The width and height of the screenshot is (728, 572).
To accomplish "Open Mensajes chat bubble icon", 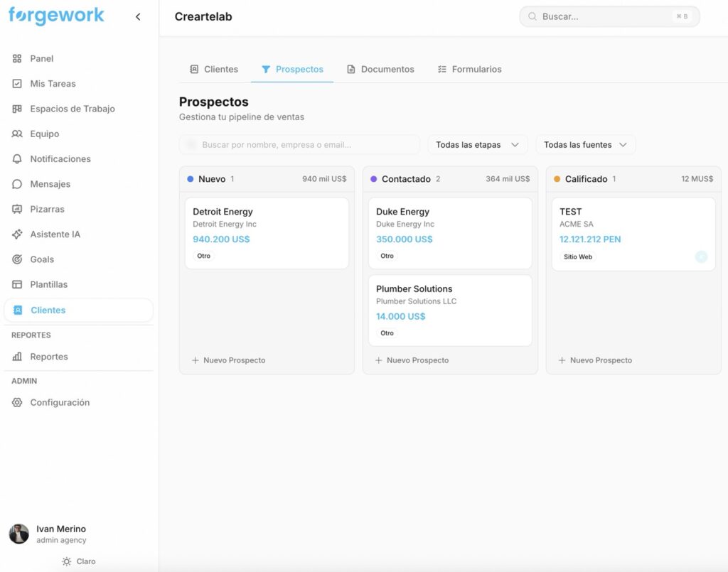I will click(x=17, y=184).
